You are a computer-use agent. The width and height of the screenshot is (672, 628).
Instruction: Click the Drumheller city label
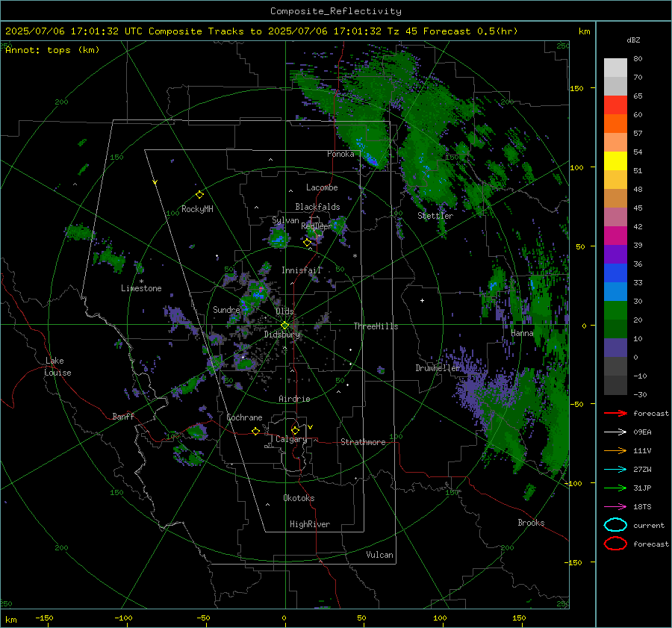click(438, 368)
